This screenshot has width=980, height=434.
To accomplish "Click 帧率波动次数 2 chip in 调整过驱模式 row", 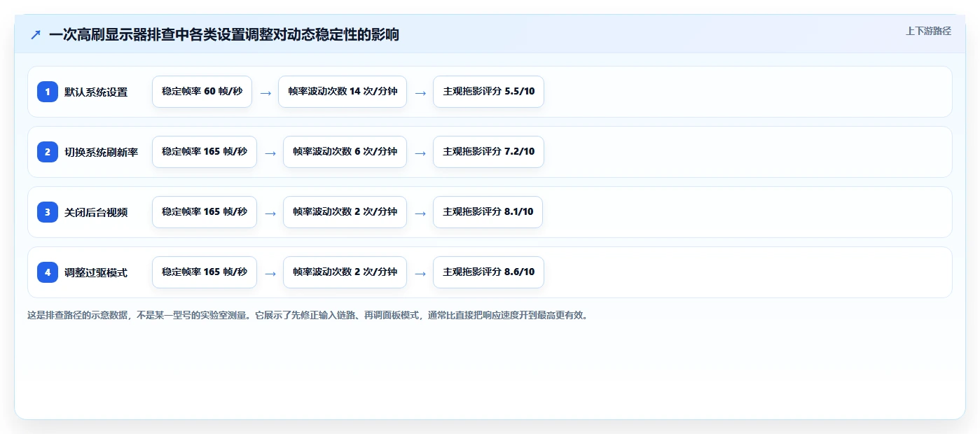I will pos(345,272).
